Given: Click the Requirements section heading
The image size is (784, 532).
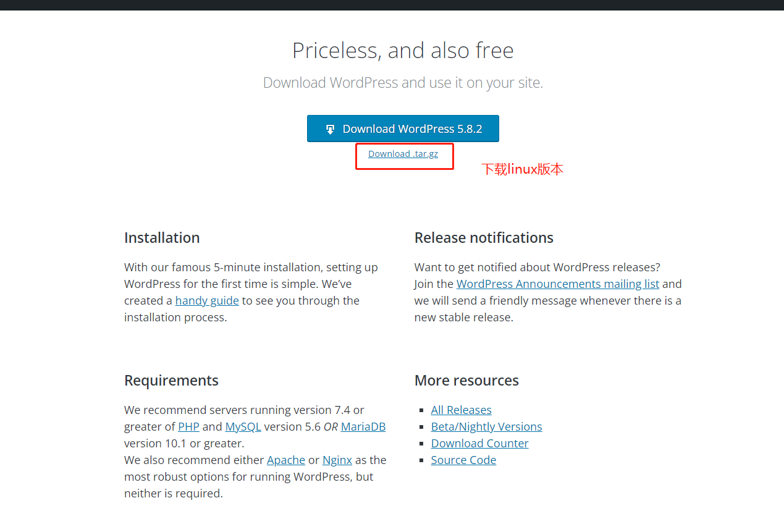Looking at the screenshot, I should 171,381.
